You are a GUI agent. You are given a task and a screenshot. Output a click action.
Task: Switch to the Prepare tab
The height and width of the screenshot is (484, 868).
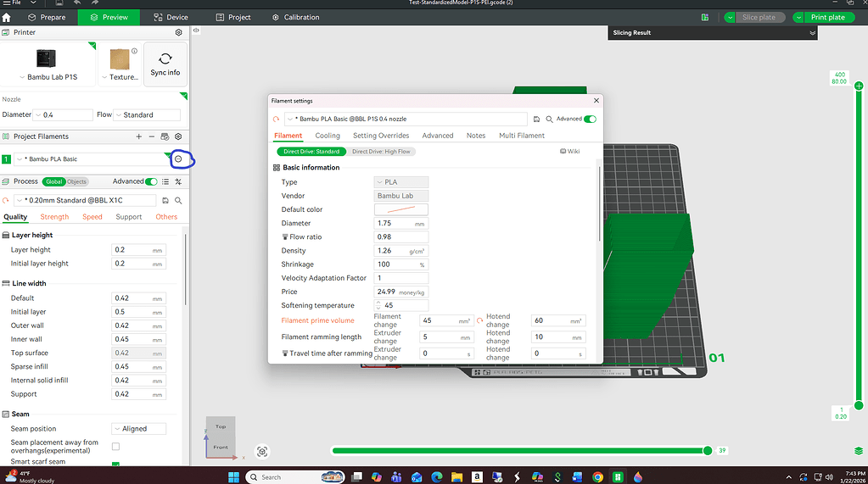pos(47,17)
